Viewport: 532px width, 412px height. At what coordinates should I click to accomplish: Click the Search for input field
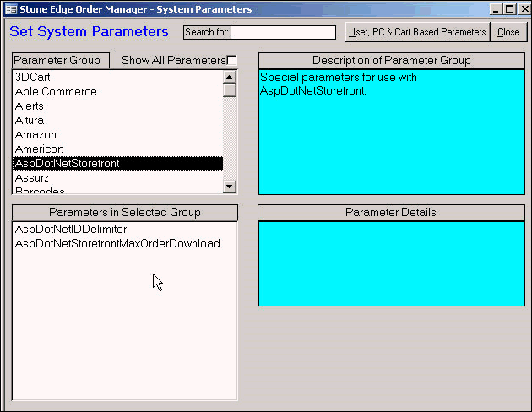point(283,33)
